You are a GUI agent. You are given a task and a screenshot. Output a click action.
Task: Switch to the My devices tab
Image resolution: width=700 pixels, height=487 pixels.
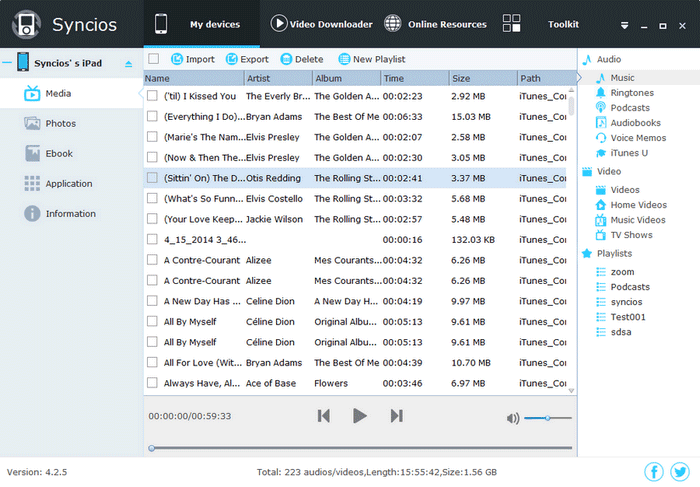[201, 24]
